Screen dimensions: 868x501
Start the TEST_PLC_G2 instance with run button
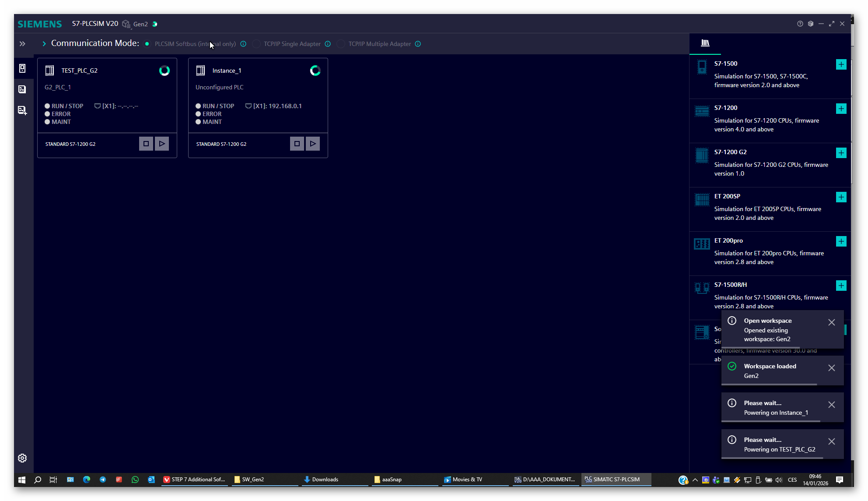tap(162, 144)
